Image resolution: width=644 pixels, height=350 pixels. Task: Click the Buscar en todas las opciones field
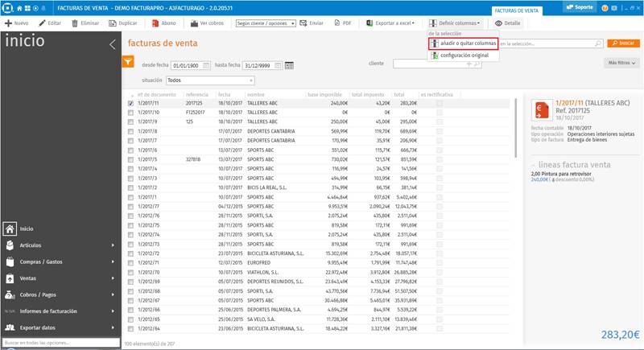tap(61, 343)
